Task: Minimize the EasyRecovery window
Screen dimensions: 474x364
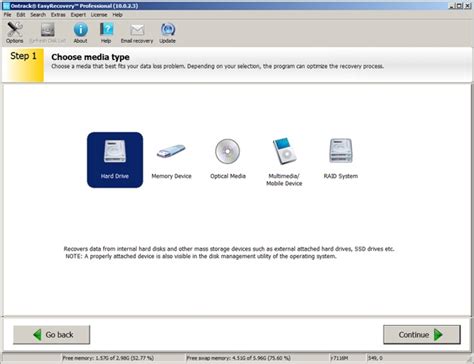Action: tap(452, 6)
